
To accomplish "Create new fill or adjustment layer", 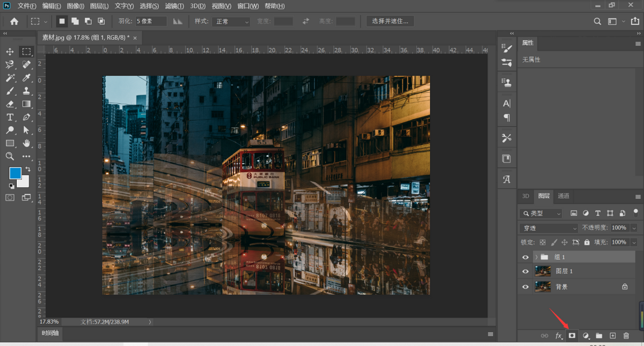I will click(586, 335).
